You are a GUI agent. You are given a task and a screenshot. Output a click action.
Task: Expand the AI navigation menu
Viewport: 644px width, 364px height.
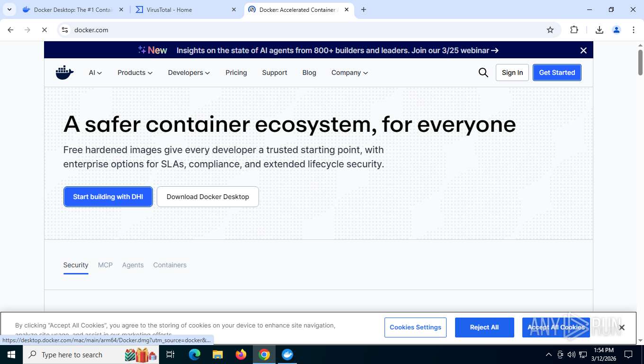pos(95,73)
